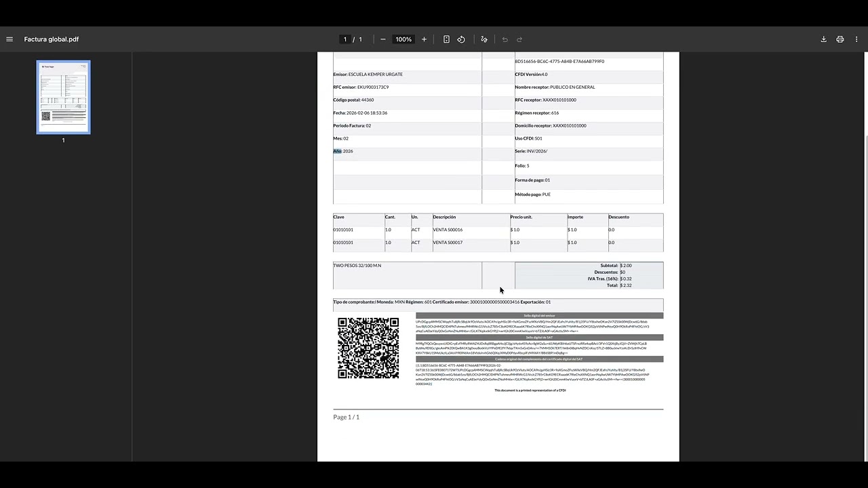
Task: Open the PDF viewer sidebar menu icon
Action: [x=9, y=39]
